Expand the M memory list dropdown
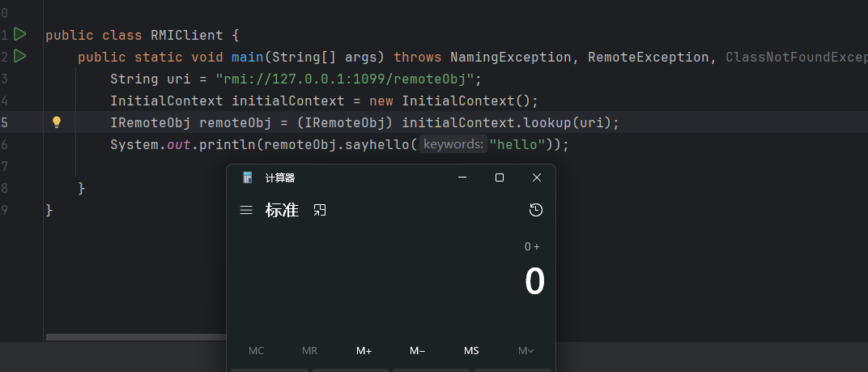Viewport: 868px width, 372px height. point(525,351)
